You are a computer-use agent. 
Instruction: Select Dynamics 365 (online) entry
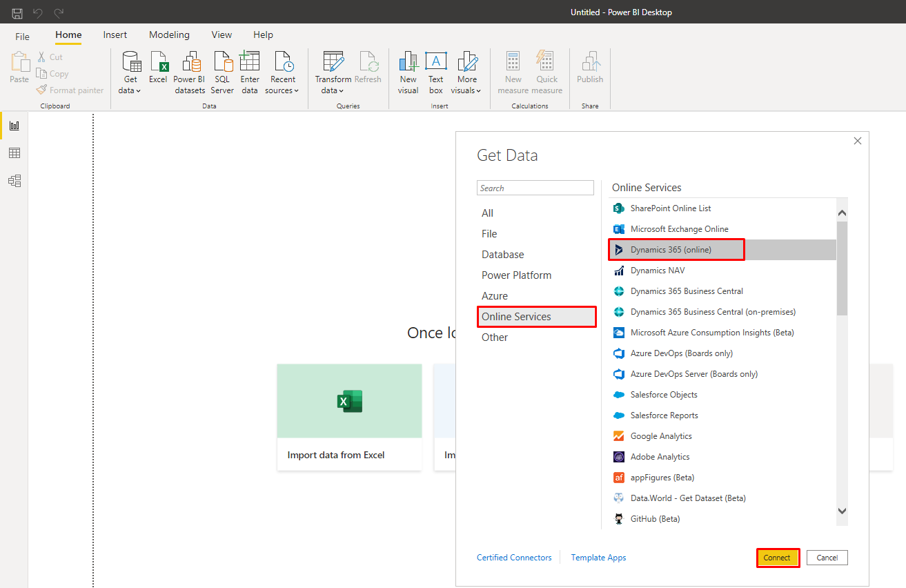point(722,250)
